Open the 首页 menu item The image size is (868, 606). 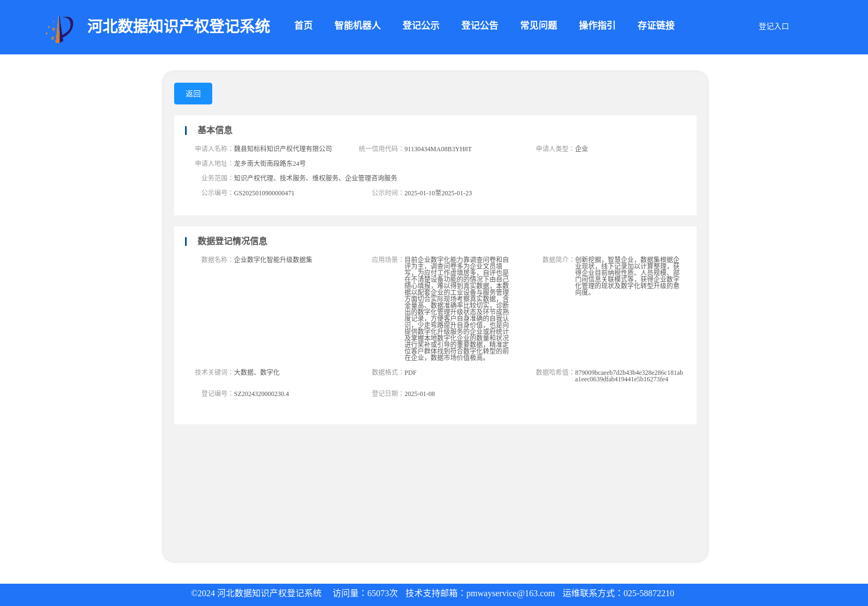tap(303, 26)
